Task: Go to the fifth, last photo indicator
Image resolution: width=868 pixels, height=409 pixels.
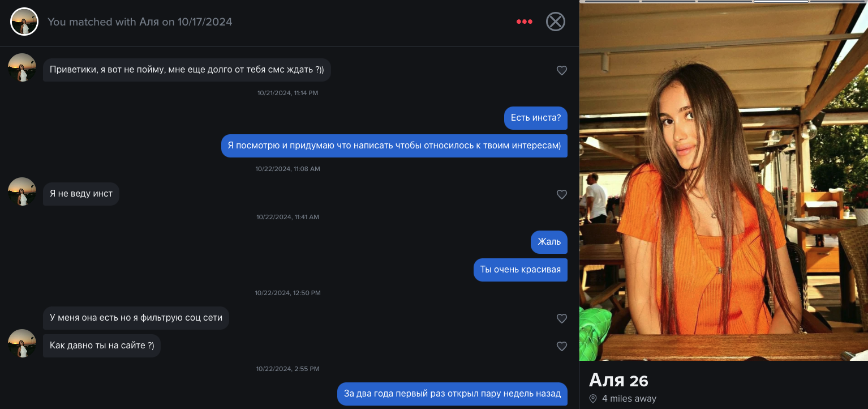Action: 838,2
